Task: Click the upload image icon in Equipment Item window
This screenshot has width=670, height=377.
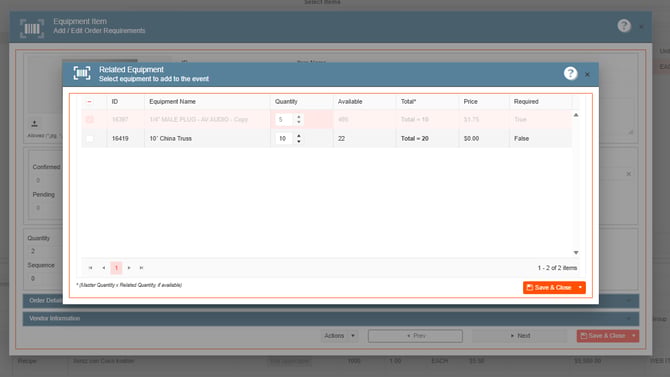Action: coord(34,124)
